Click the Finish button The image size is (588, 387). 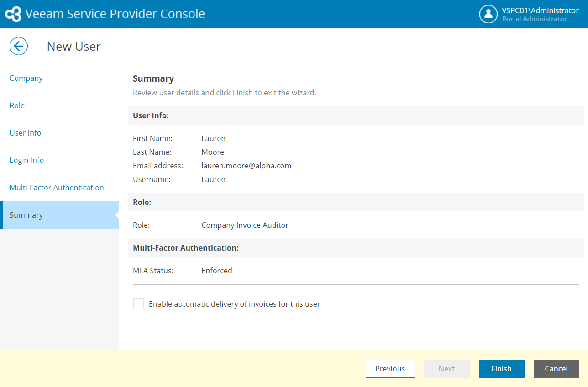(501, 369)
